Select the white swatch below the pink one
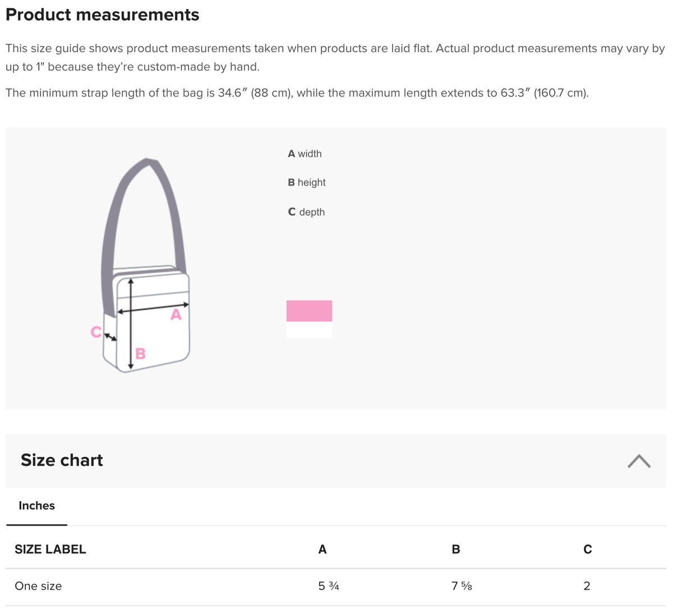The width and height of the screenshot is (673, 616). (309, 330)
